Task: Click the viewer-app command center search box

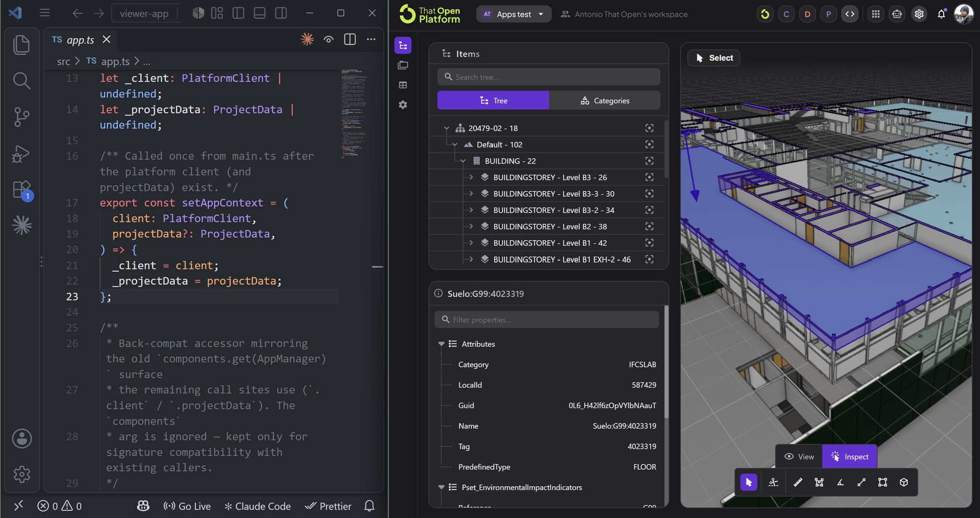Action: click(145, 13)
